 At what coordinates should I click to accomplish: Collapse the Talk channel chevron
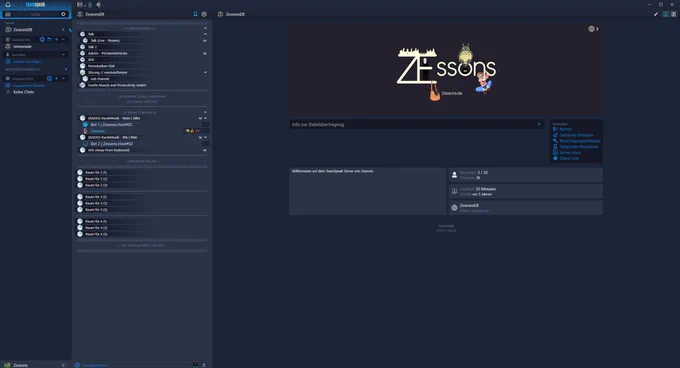pyautogui.click(x=205, y=34)
